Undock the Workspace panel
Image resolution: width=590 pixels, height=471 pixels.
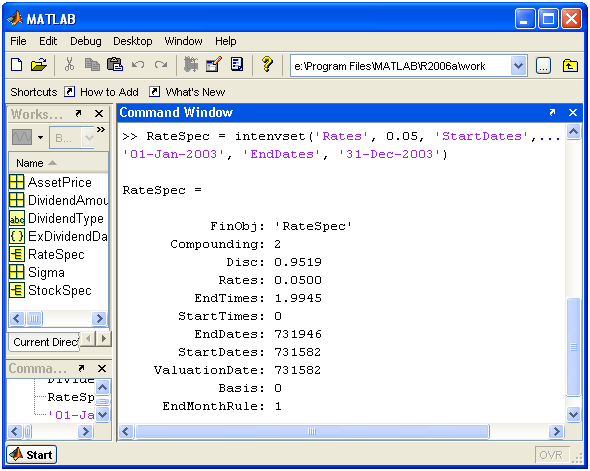tap(78, 113)
